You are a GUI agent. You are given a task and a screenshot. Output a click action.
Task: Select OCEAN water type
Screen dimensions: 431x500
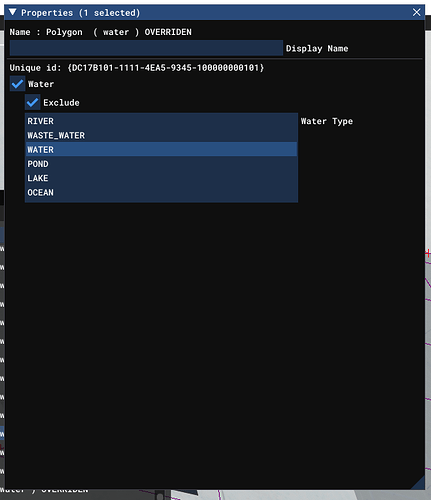click(x=161, y=193)
